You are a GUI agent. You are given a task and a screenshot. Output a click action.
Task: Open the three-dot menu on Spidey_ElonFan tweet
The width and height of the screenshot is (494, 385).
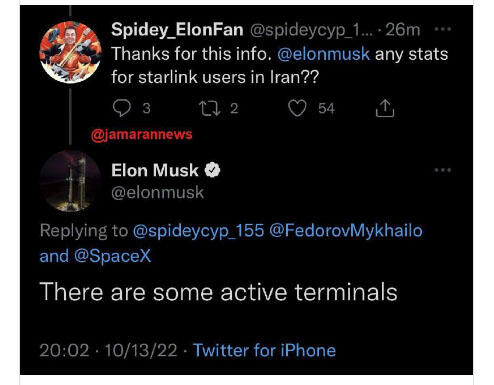coord(443,29)
